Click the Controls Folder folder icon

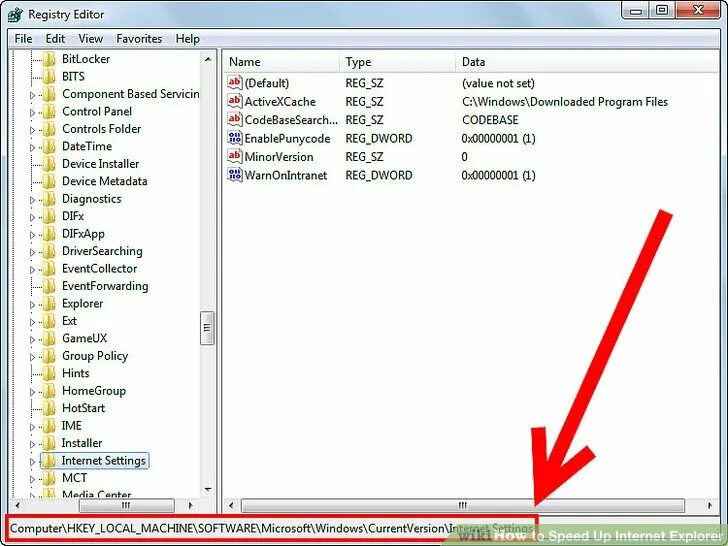(x=49, y=129)
